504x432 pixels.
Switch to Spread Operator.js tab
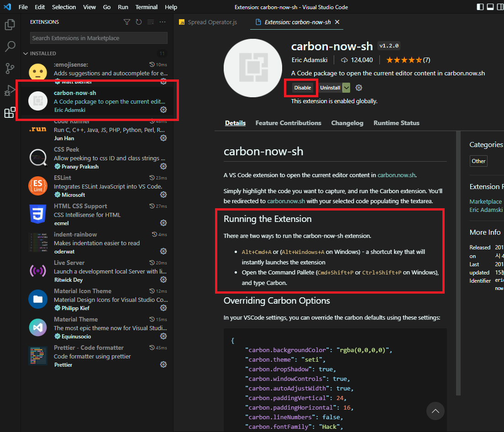[208, 22]
